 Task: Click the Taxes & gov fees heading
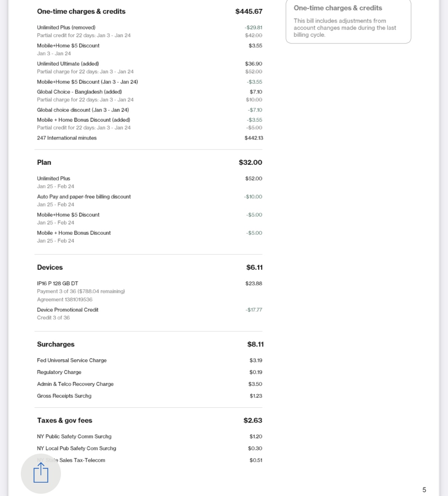[65, 420]
